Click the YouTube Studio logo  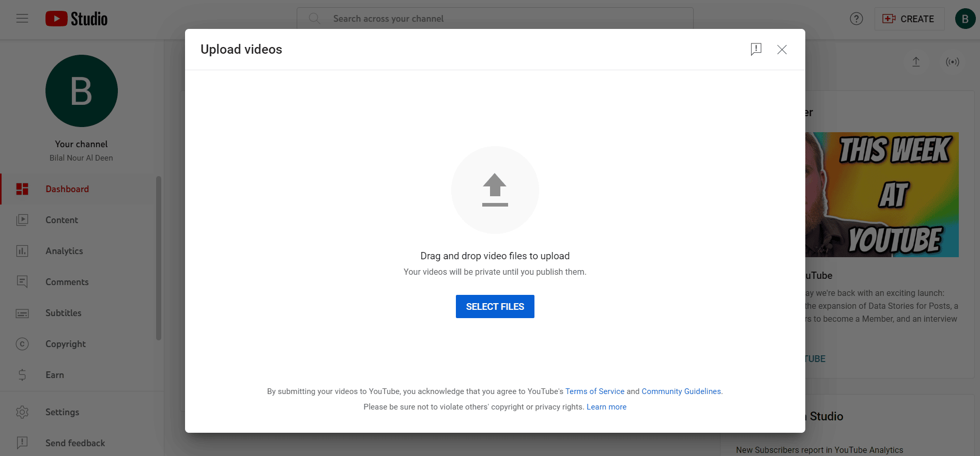click(x=76, y=19)
